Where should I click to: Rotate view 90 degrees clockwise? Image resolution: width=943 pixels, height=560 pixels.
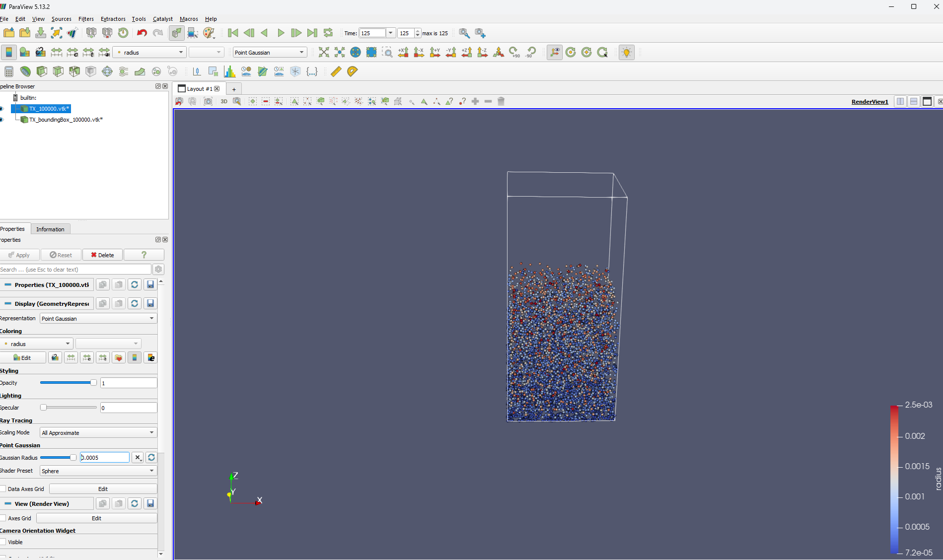[514, 52]
